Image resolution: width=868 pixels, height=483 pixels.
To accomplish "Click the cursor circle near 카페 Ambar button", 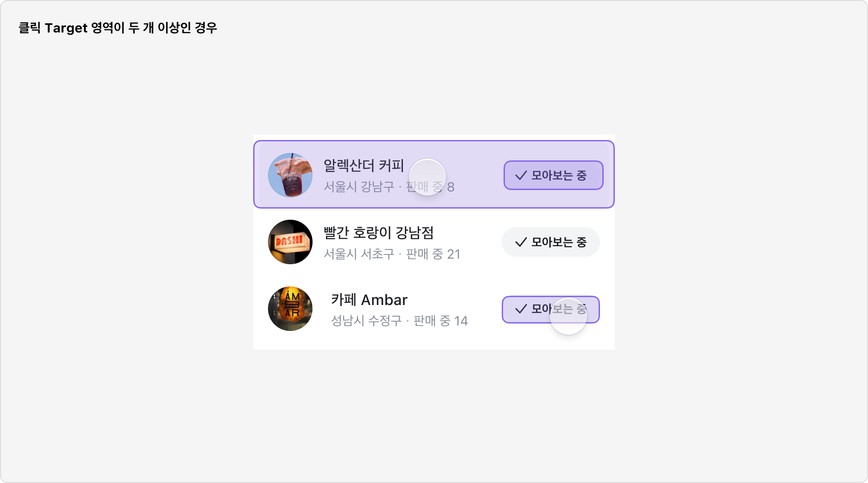I will [569, 316].
